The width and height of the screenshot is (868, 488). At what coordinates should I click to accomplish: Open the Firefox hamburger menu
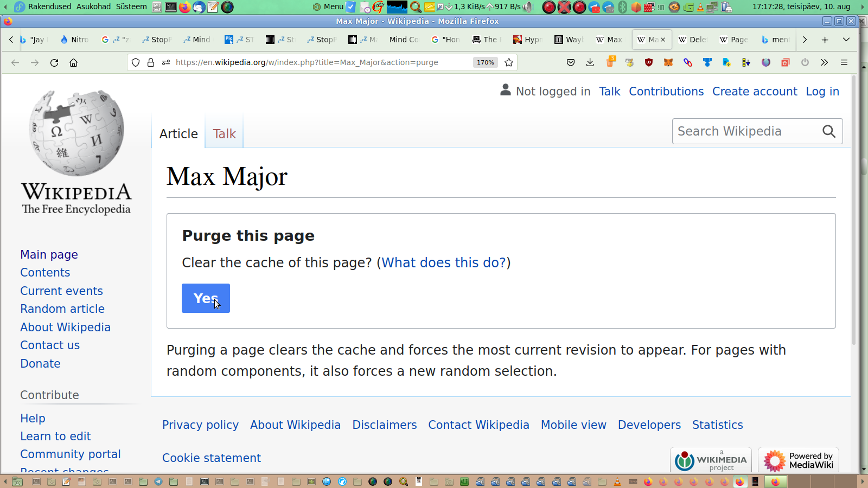(x=844, y=62)
